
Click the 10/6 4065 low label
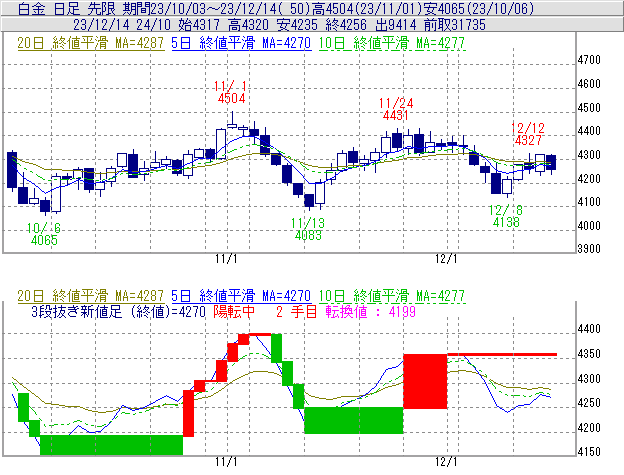pos(44,234)
